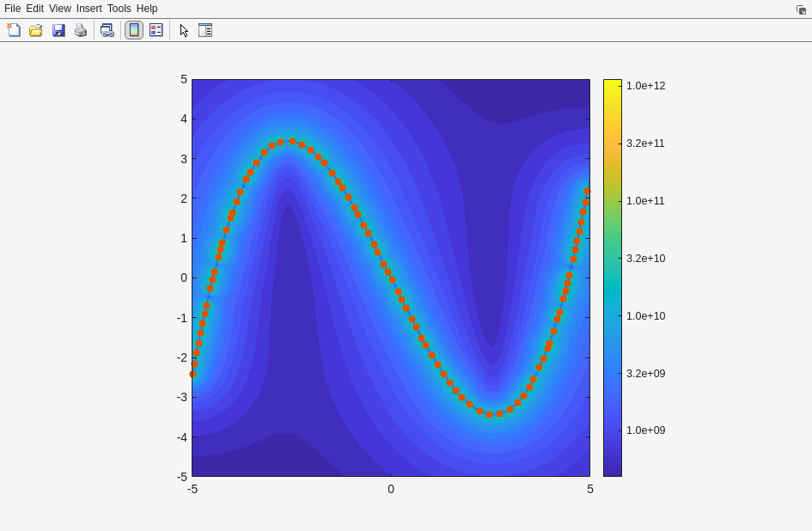
Task: Click the yellow top of the colorbar
Action: tap(612, 84)
